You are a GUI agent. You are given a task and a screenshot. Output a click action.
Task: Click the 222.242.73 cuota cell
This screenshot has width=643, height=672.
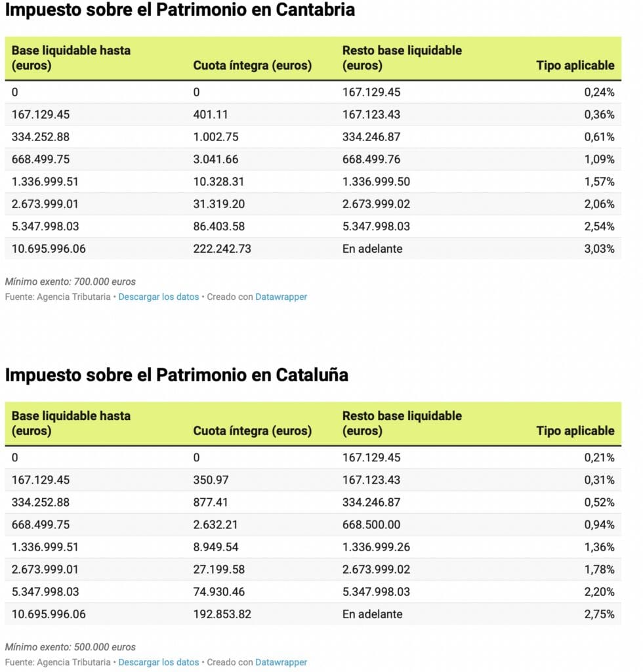[222, 249]
